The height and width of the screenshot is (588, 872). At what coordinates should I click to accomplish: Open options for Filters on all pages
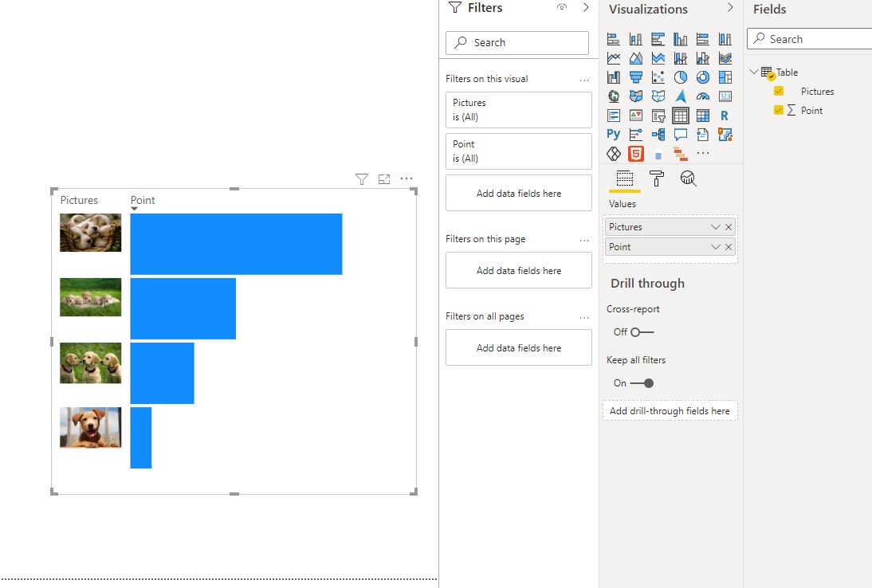(584, 317)
